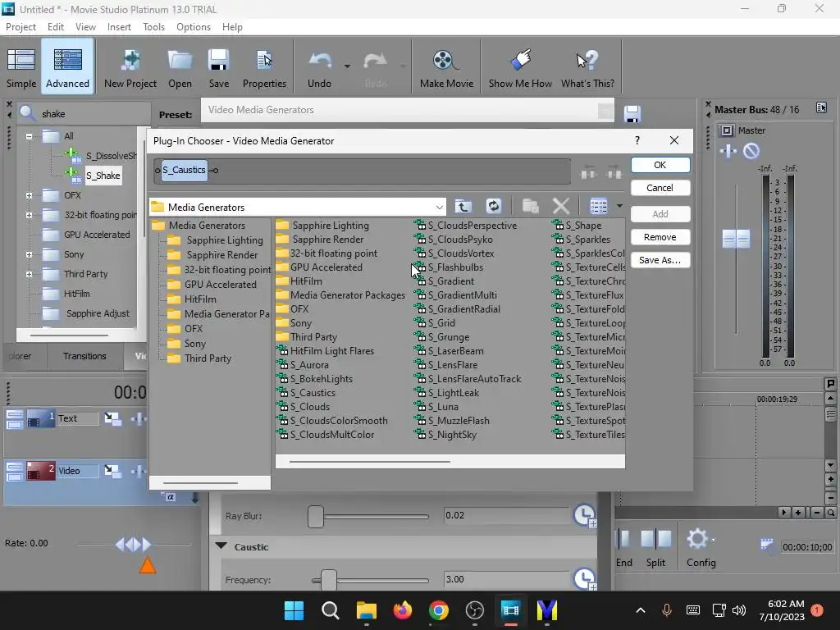The height and width of the screenshot is (630, 840).
Task: Cancel the Plug-In Chooser dialog
Action: pos(660,188)
